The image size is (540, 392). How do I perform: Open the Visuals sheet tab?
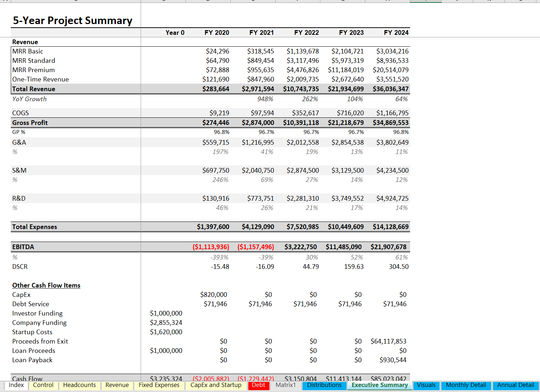(x=426, y=385)
